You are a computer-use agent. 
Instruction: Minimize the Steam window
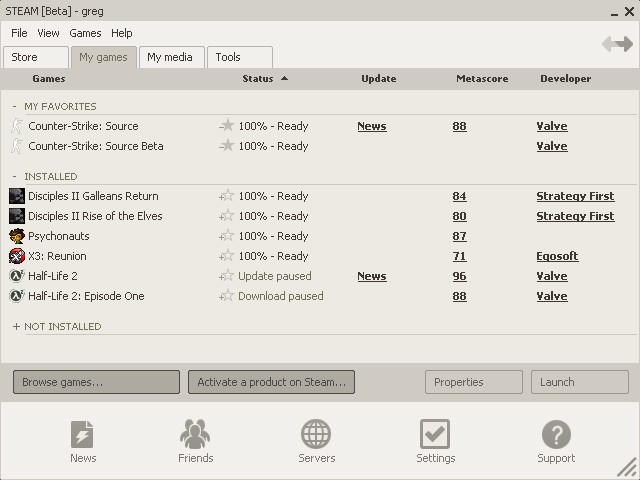pyautogui.click(x=614, y=13)
